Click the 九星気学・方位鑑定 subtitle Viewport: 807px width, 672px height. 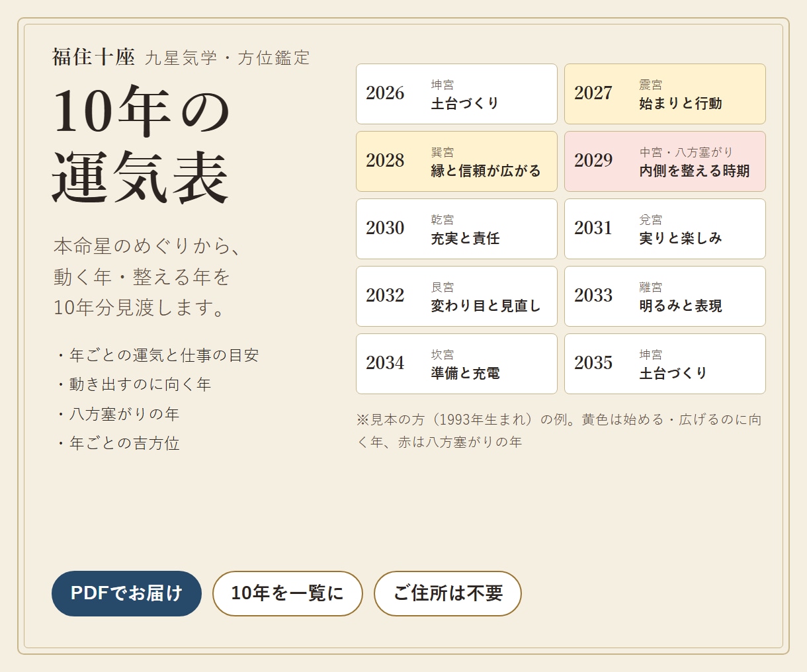(228, 58)
